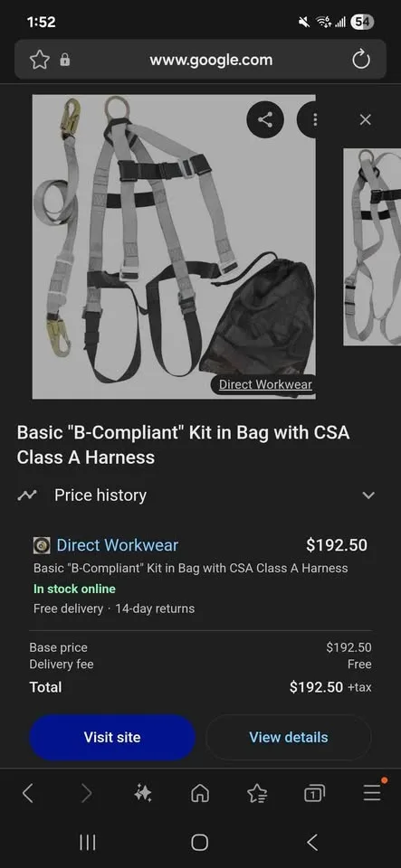Viewport: 401px width, 868px height.
Task: Expand the Price history section
Action: click(x=196, y=495)
